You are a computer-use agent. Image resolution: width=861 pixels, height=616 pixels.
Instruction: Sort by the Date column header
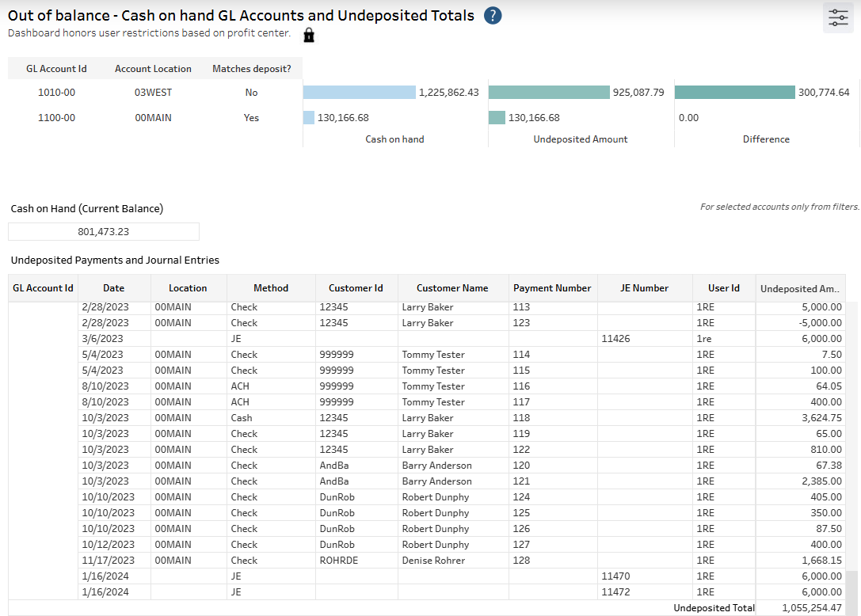(113, 288)
